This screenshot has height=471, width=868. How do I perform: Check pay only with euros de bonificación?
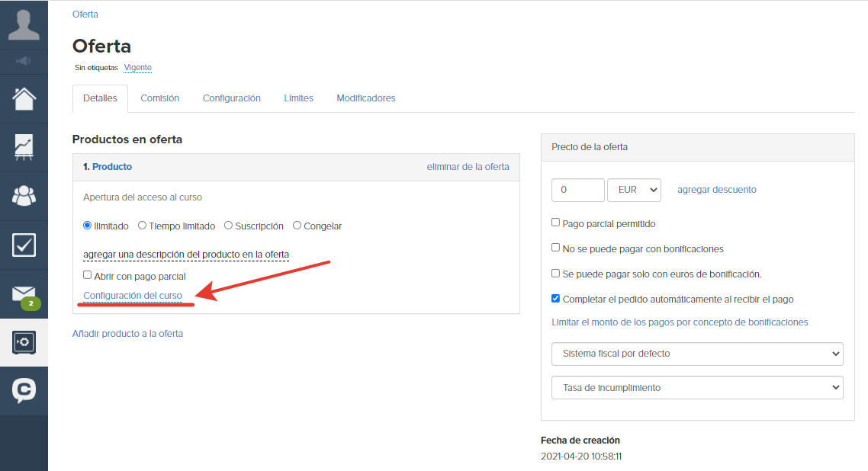coord(556,273)
